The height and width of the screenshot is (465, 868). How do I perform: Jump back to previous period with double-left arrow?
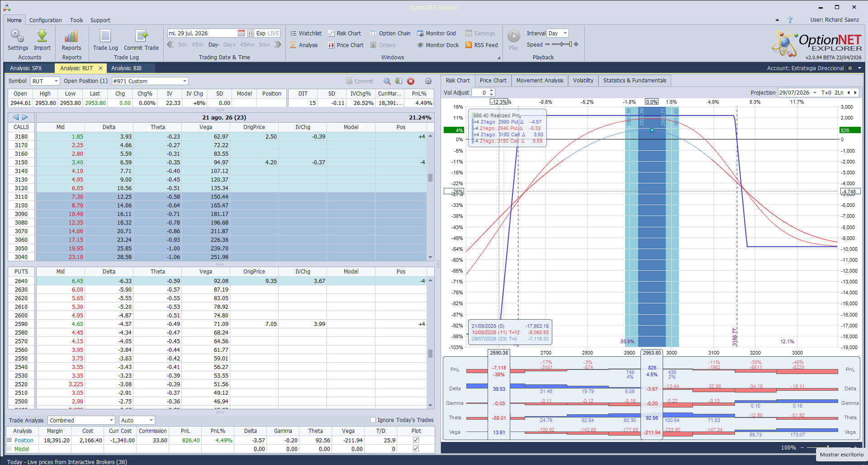point(171,44)
